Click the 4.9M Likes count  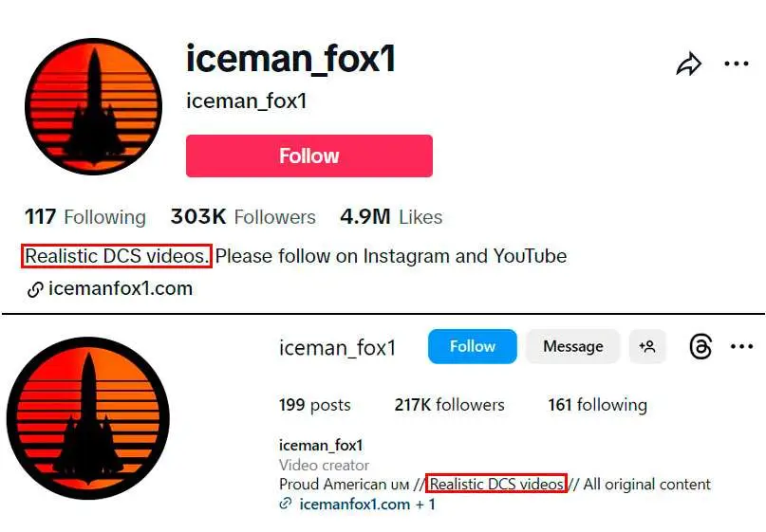[x=391, y=217]
